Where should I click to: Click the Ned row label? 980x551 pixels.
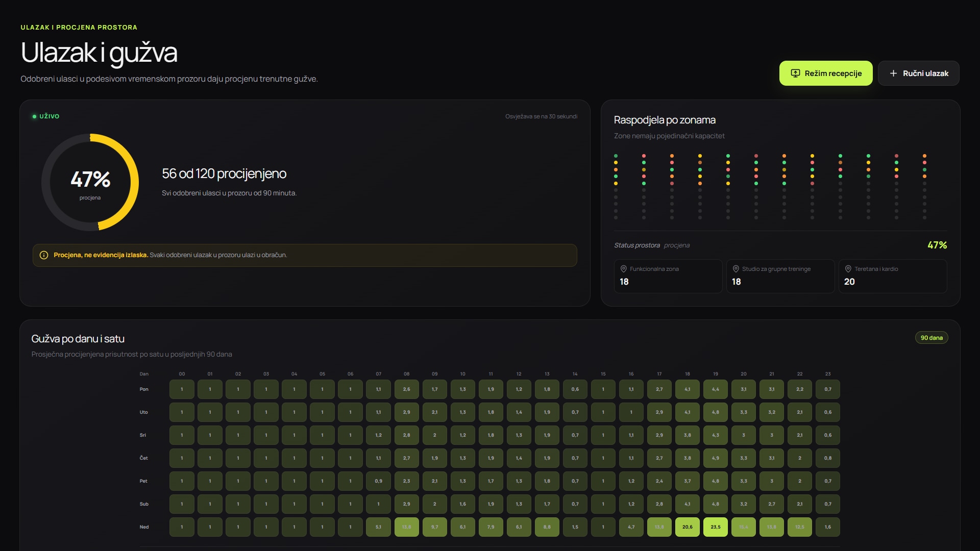pos(144,527)
